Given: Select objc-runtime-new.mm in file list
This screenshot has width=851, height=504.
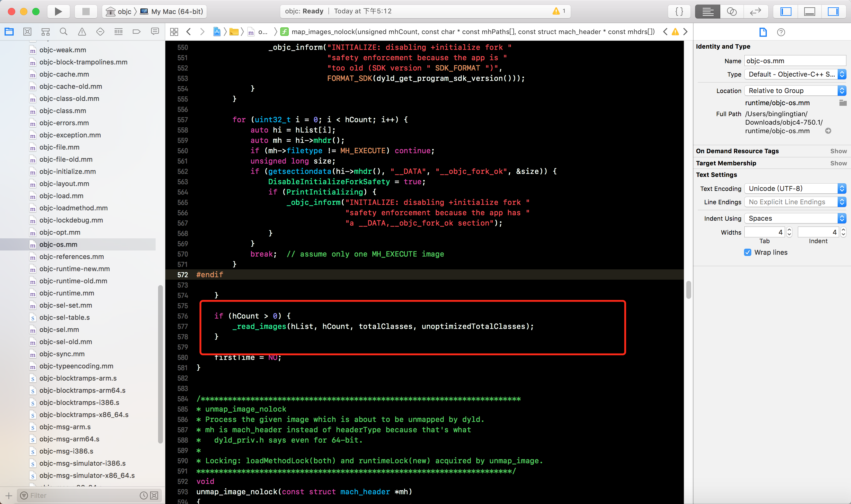Looking at the screenshot, I should pyautogui.click(x=74, y=269).
